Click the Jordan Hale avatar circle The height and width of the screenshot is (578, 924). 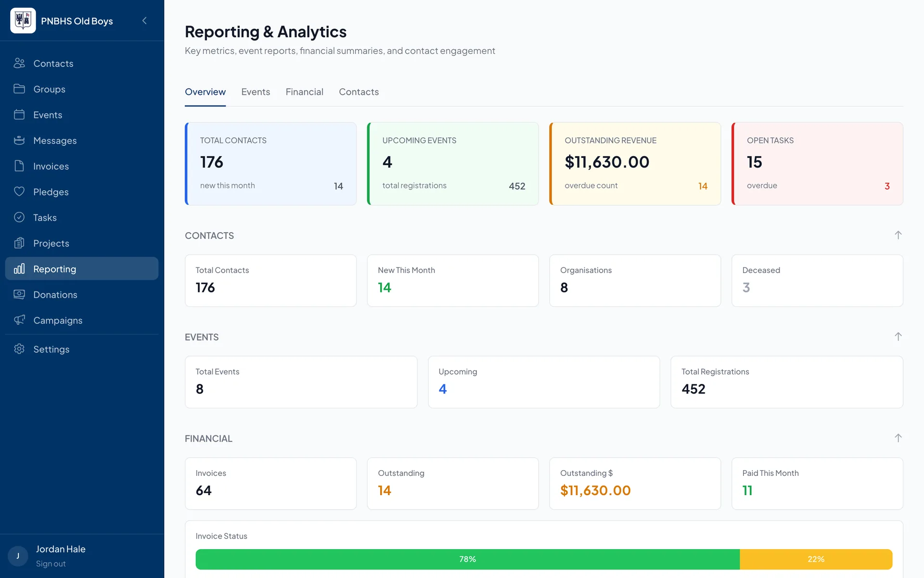(x=18, y=556)
